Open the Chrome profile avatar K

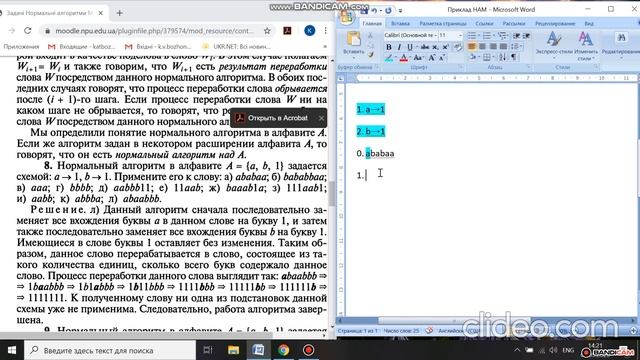click(x=309, y=31)
